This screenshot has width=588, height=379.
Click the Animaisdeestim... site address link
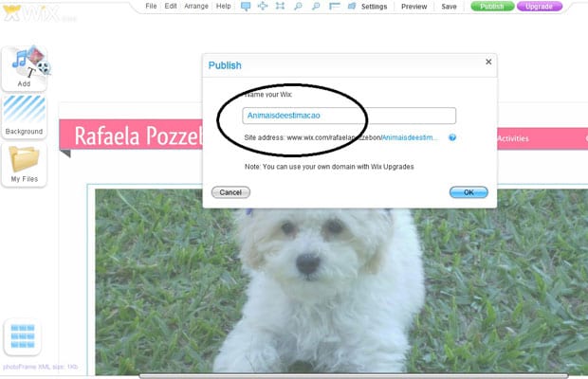point(409,137)
